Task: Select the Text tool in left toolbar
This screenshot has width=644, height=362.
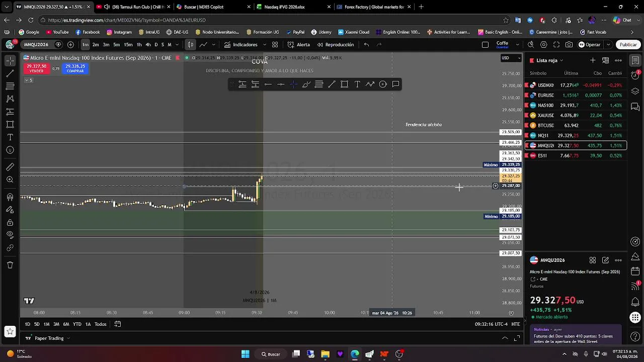Action: [10, 137]
